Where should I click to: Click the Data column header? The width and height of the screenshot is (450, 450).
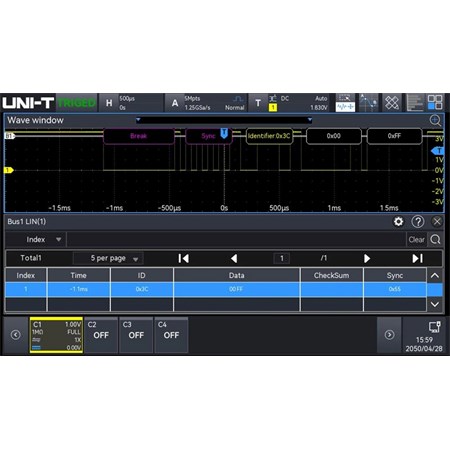(x=236, y=275)
